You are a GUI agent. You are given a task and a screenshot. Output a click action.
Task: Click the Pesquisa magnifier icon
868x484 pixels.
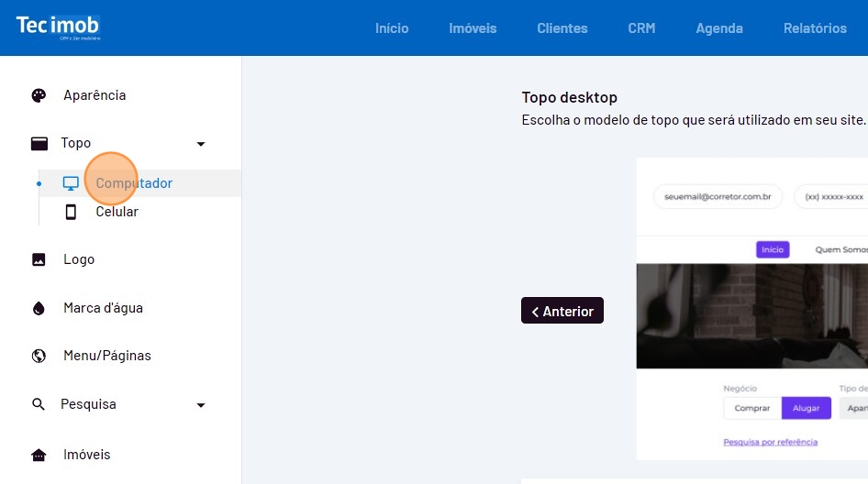pos(39,404)
